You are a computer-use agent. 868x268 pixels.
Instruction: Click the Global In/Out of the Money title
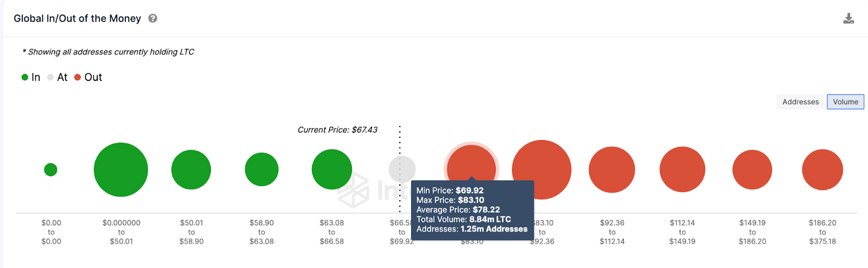pos(77,18)
